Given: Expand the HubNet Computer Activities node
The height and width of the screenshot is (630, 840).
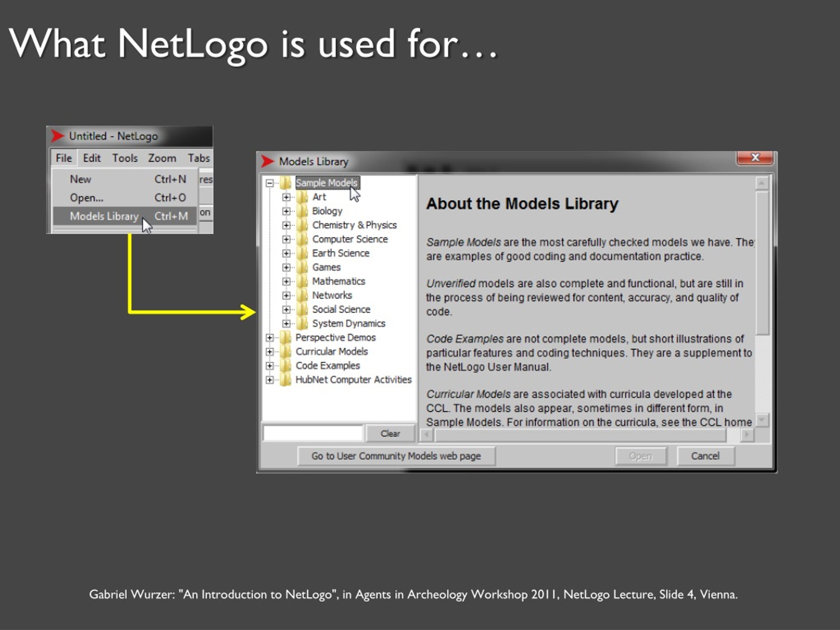Looking at the screenshot, I should [270, 380].
